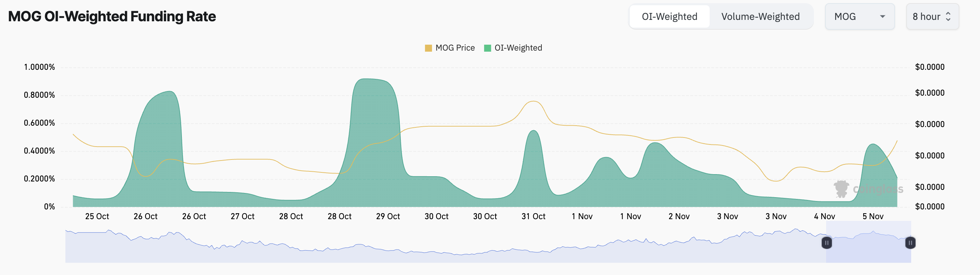Toggle MOG Price series via legend label
Image resolution: width=980 pixels, height=275 pixels.
coord(455,48)
